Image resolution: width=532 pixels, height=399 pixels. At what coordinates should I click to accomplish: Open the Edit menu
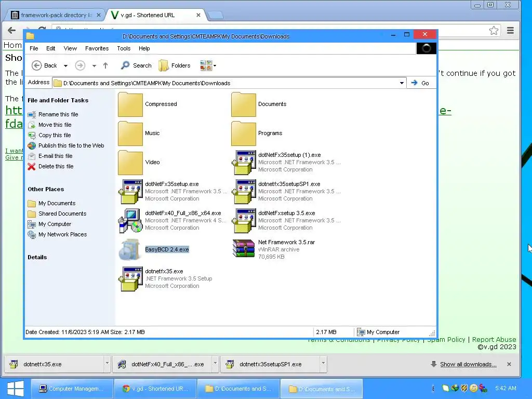tap(50, 48)
